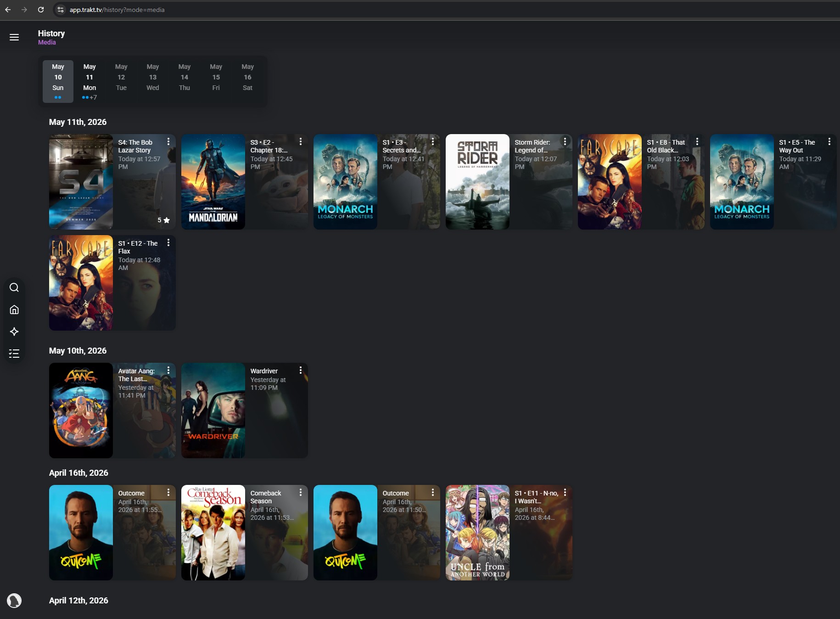Viewport: 840px width, 619px height.
Task: Open Monarch poster for S1 E5
Action: (742, 182)
